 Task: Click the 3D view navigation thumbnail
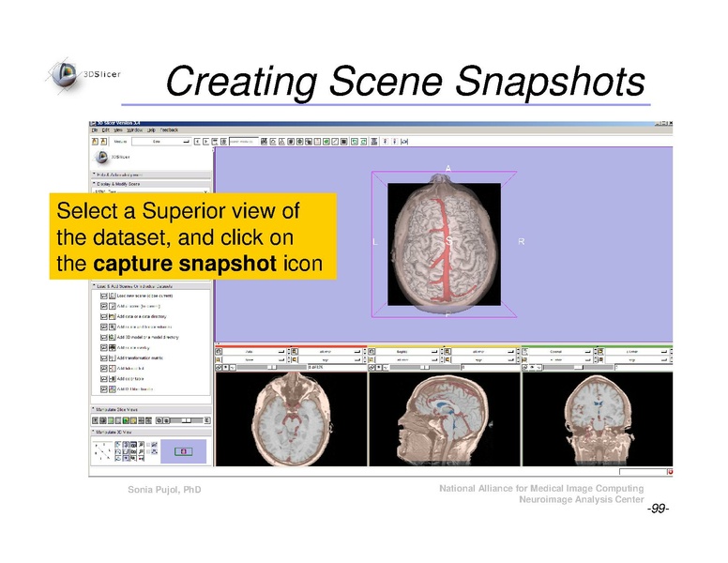[x=183, y=451]
